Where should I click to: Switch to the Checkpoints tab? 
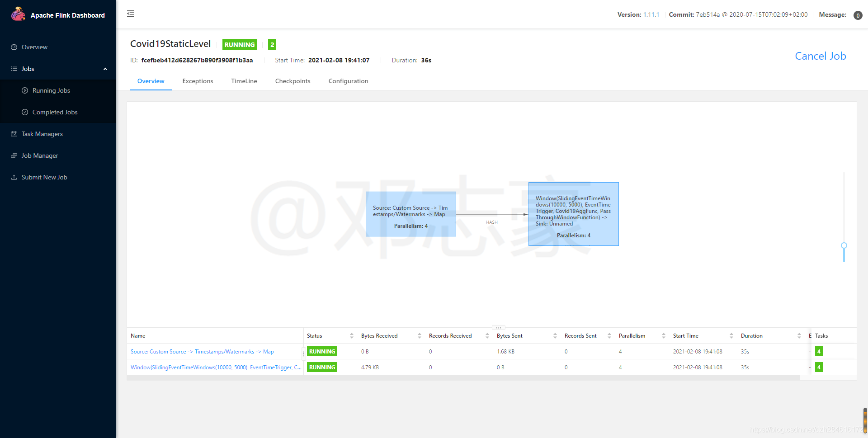pyautogui.click(x=292, y=81)
